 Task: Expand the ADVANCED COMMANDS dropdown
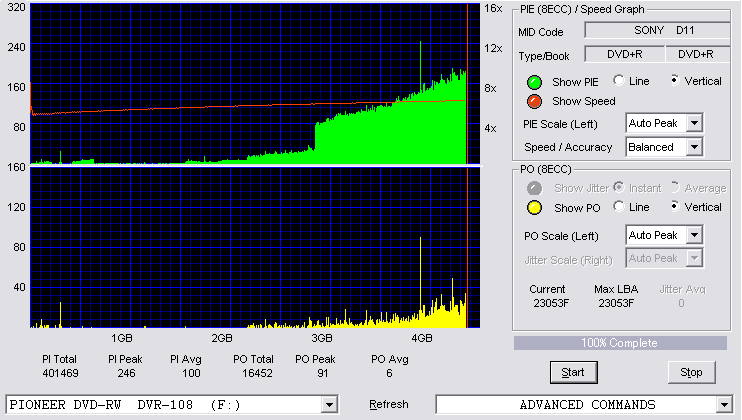click(724, 405)
